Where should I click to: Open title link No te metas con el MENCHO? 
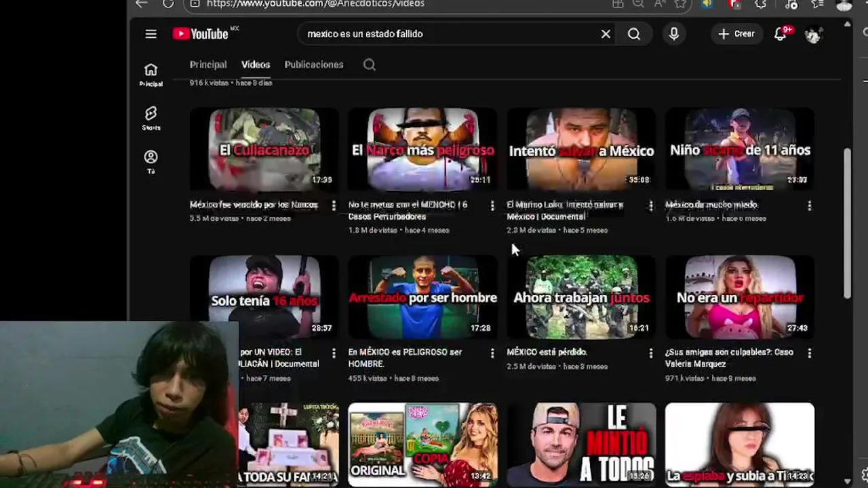click(x=408, y=211)
